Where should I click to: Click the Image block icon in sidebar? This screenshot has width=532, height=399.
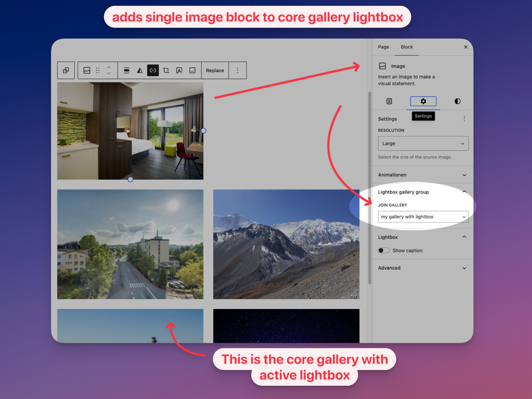[382, 66]
